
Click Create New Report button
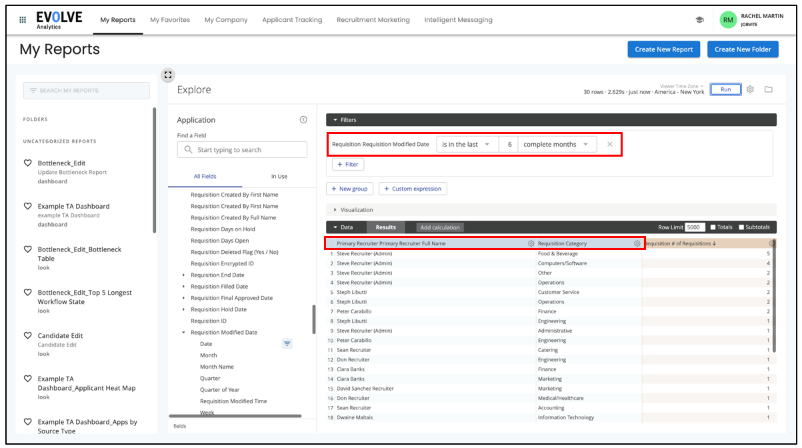663,50
